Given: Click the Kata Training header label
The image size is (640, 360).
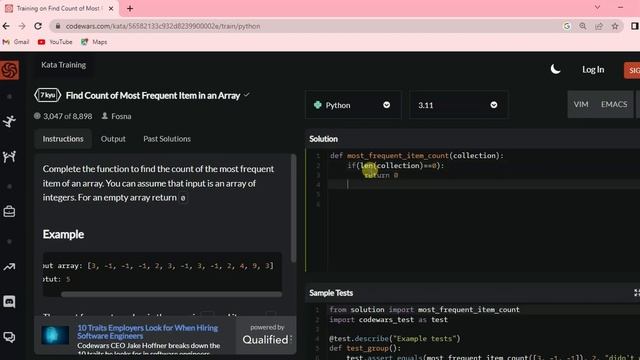Looking at the screenshot, I should click(x=64, y=65).
